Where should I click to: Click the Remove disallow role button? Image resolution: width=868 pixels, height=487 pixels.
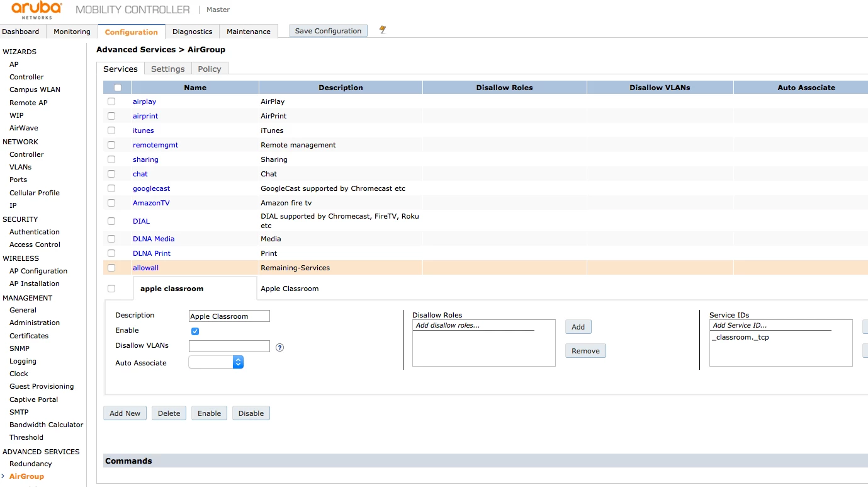pyautogui.click(x=585, y=351)
